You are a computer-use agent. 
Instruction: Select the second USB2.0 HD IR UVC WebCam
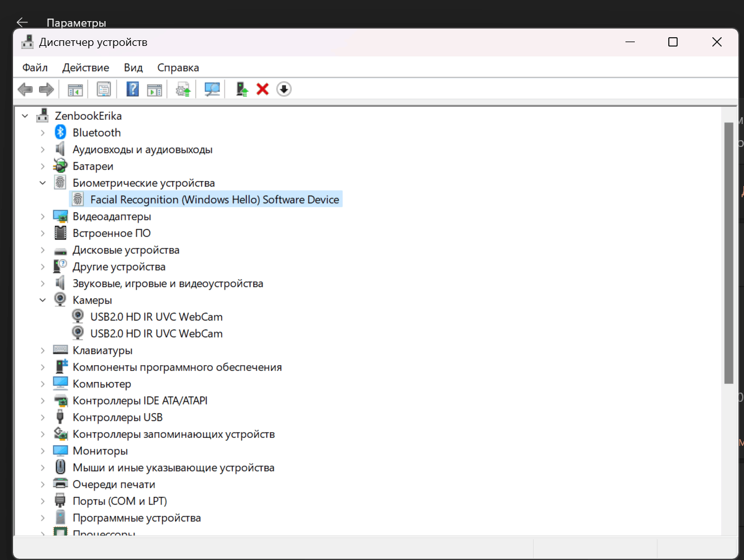pos(156,334)
